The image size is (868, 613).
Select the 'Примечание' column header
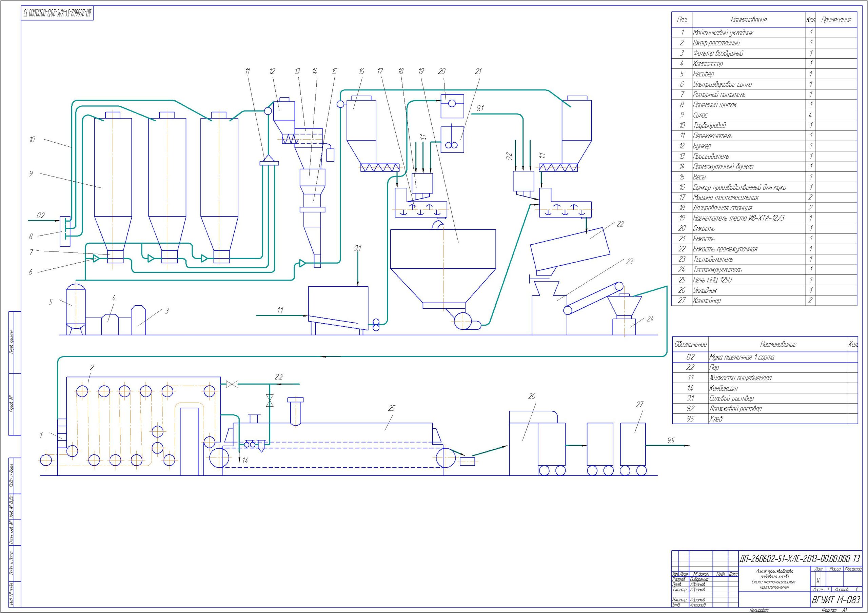click(x=835, y=20)
